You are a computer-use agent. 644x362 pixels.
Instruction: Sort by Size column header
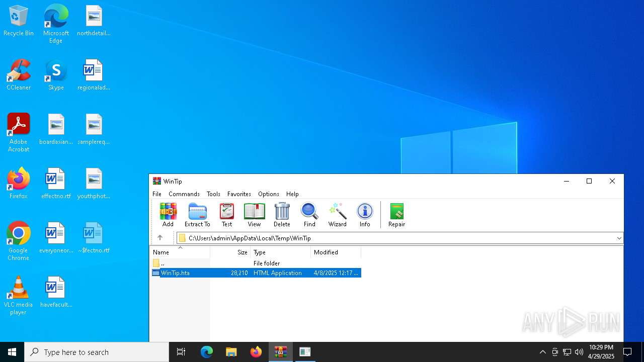pos(230,252)
